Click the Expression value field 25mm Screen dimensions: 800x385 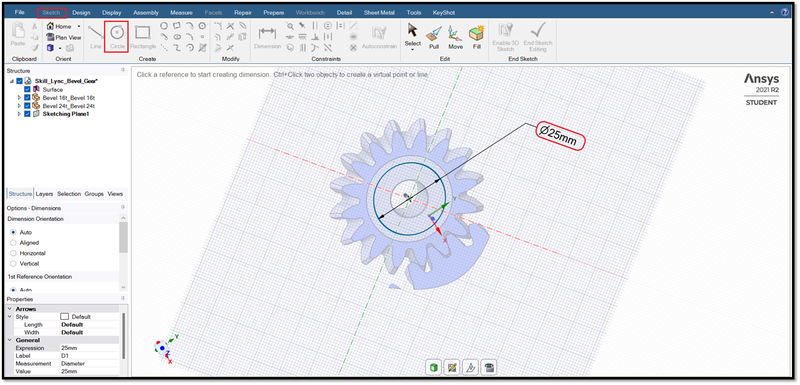point(89,348)
